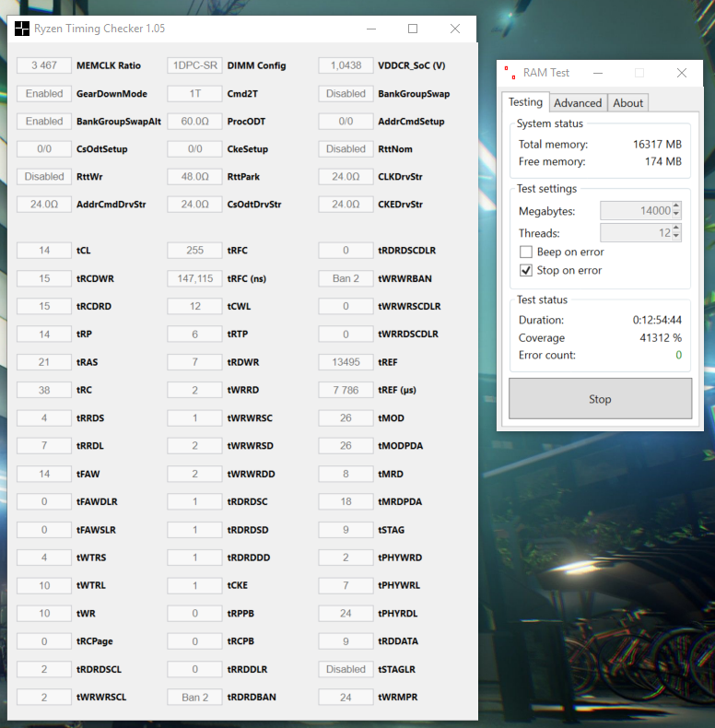715x728 pixels.
Task: Click the tRDRDBAN Ban 2 field
Action: click(195, 698)
